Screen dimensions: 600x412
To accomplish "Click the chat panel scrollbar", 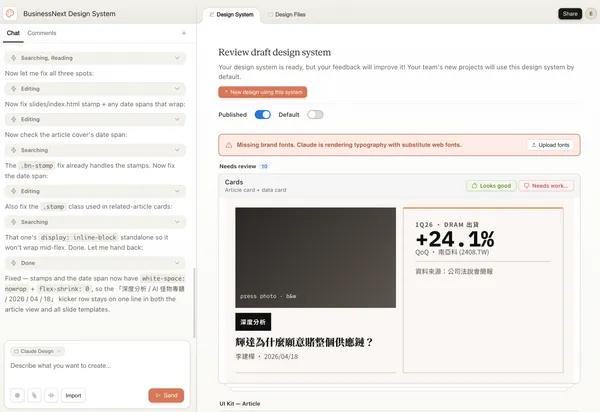I will (x=194, y=302).
